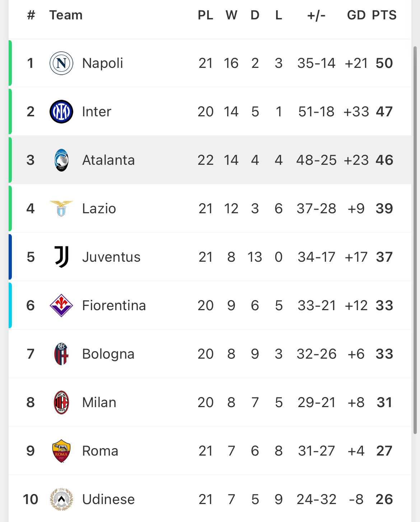Screen dimensions: 420x522
Task: Click the GD column header
Action: pyautogui.click(x=356, y=15)
